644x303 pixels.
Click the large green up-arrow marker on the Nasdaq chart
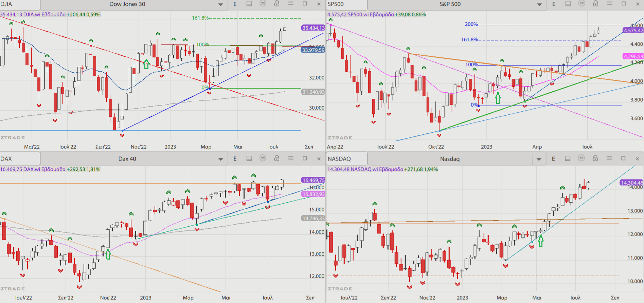(x=541, y=241)
